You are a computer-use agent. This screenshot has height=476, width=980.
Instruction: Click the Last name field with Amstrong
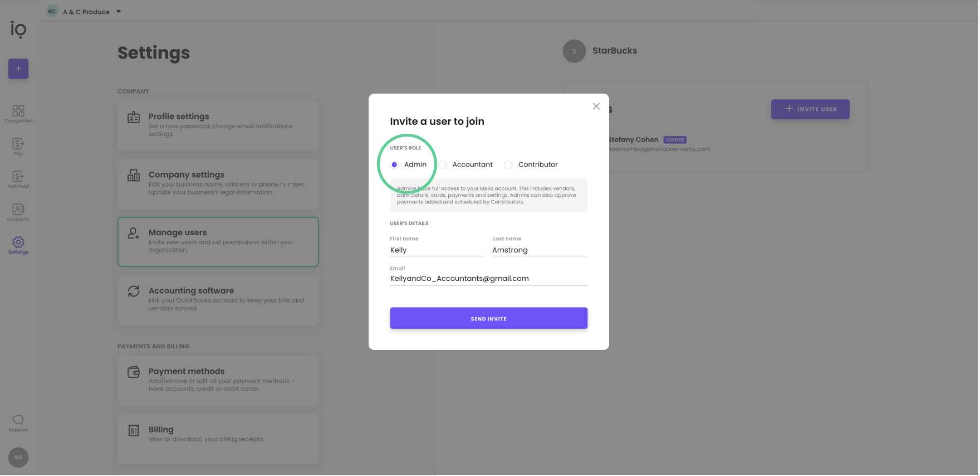pos(540,250)
